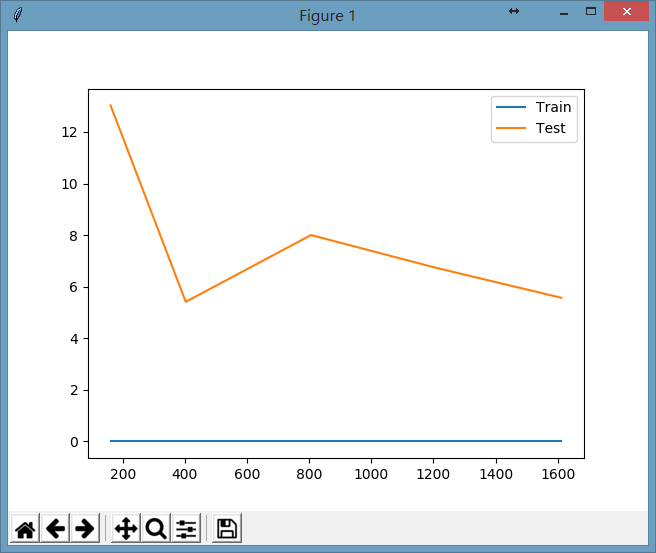656x553 pixels.
Task: Click the y-axis label 10
Action: click(x=69, y=184)
